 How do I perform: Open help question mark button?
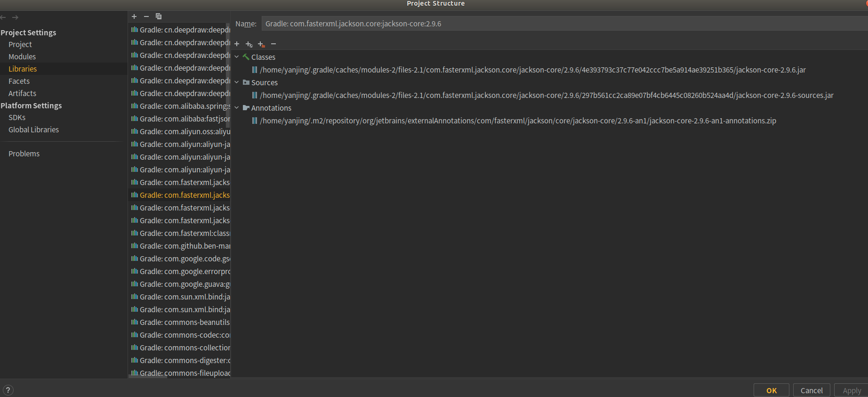coord(8,390)
